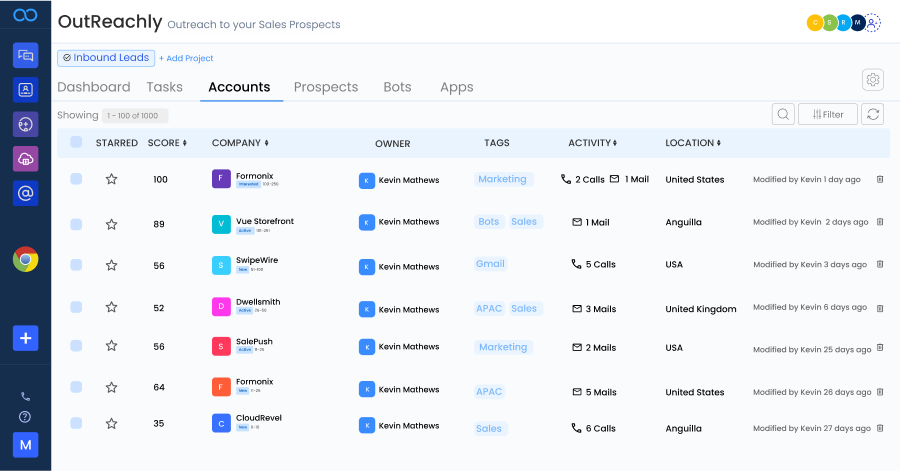Click the search magnifier icon
The image size is (900, 471).
coord(783,114)
